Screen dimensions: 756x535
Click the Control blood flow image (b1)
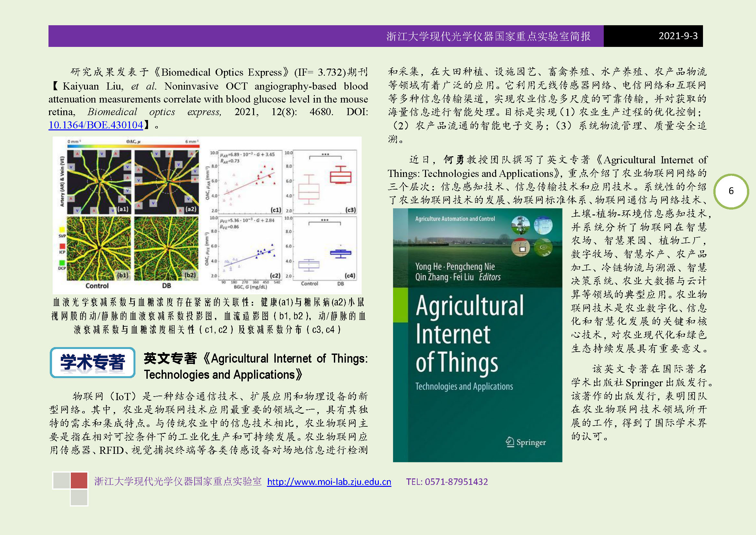(99, 248)
